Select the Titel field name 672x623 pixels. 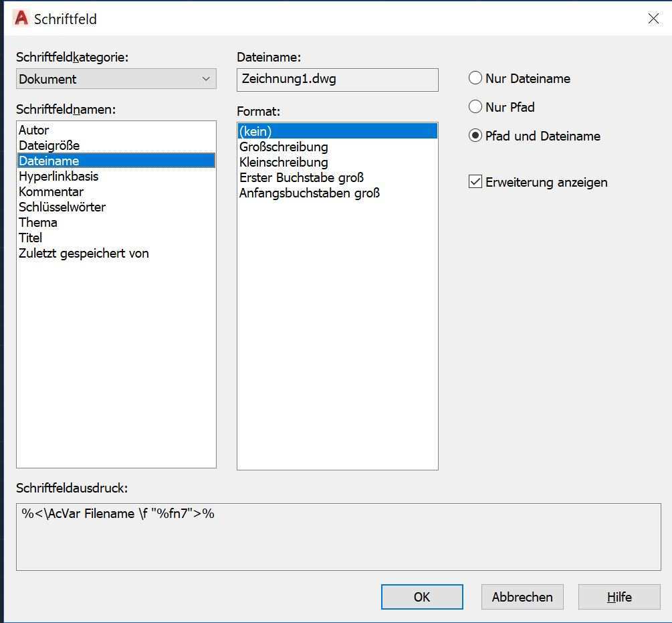pyautogui.click(x=31, y=238)
